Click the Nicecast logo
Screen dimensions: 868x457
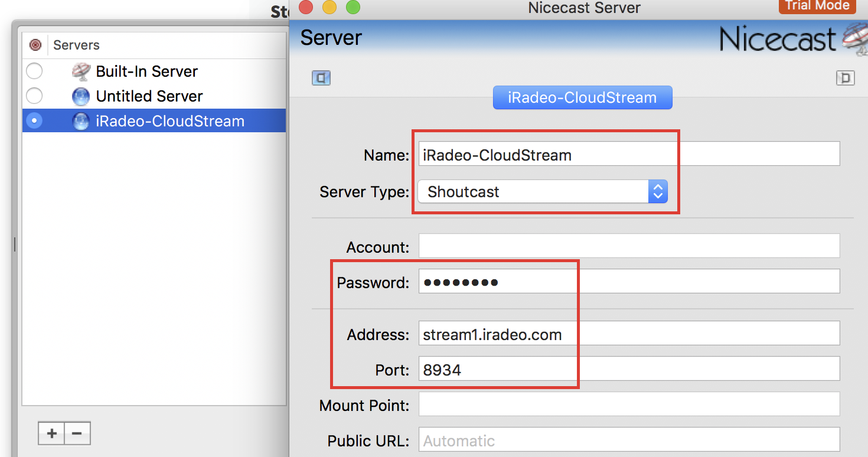tap(792, 39)
